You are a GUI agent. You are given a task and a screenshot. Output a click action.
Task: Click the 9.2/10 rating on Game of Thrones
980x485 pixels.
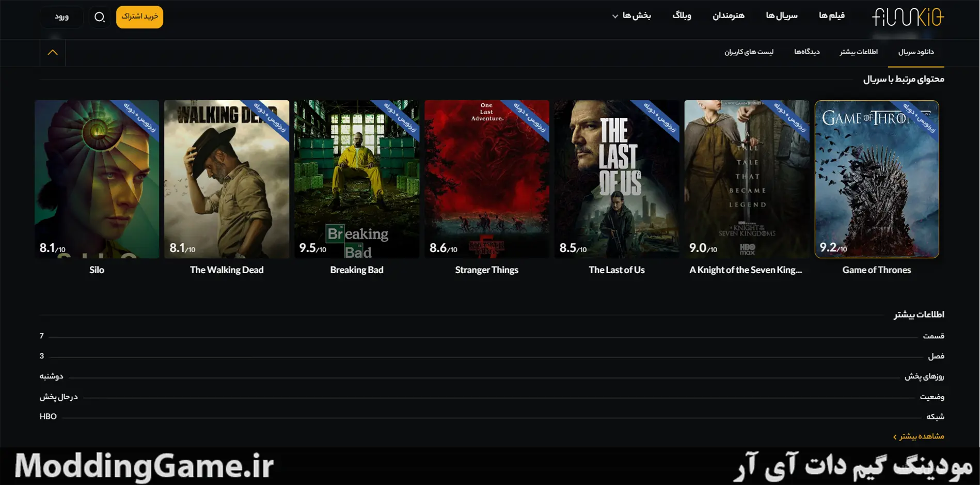coord(833,248)
